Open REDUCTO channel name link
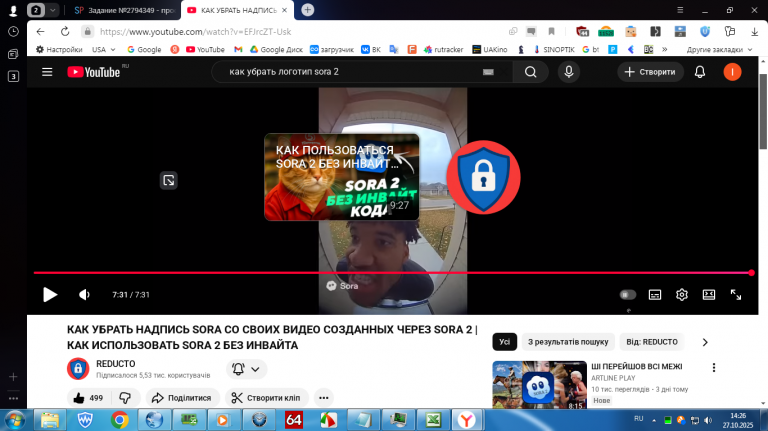This screenshot has width=768, height=431. (x=116, y=364)
